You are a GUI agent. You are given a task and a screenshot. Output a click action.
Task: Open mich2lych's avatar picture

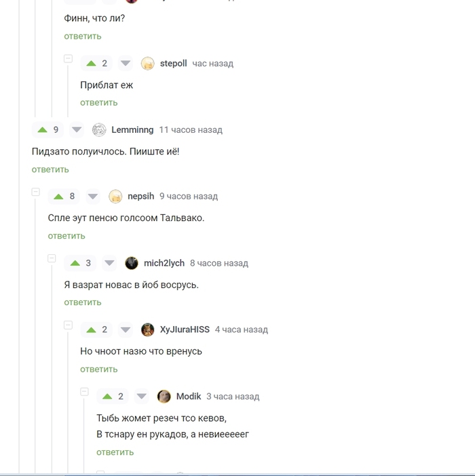point(132,263)
